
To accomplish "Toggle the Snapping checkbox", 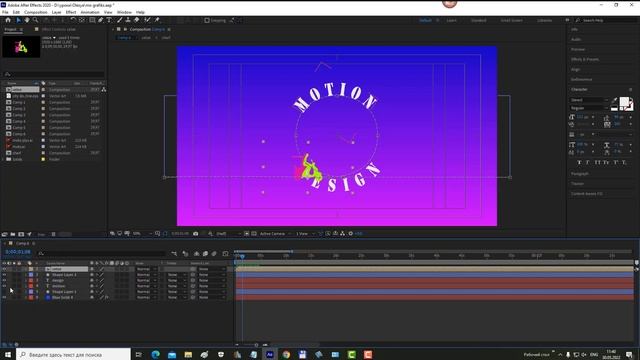I will 207,20.
